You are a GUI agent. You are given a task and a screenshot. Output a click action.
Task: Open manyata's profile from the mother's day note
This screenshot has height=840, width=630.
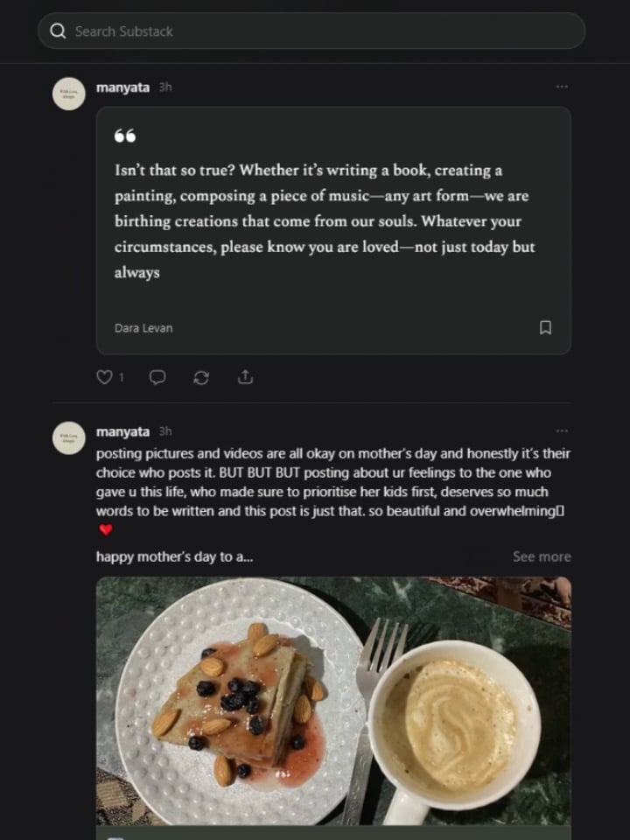(122, 431)
